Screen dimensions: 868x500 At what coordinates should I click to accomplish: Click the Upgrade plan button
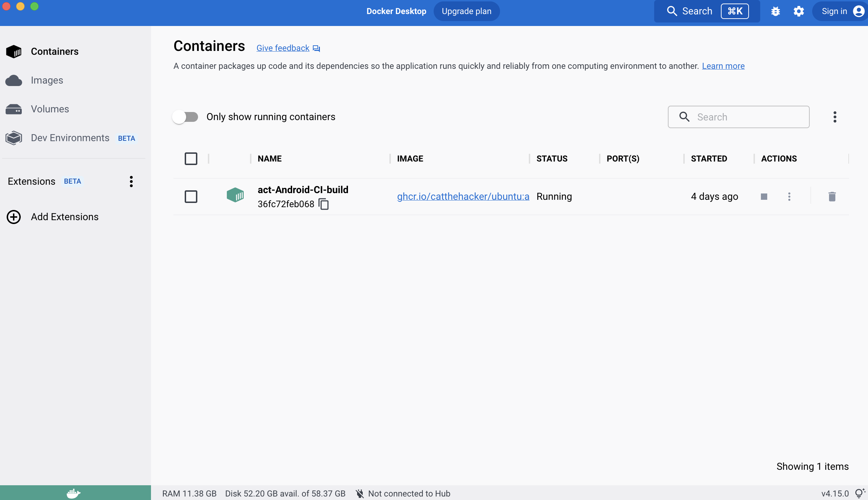point(466,11)
